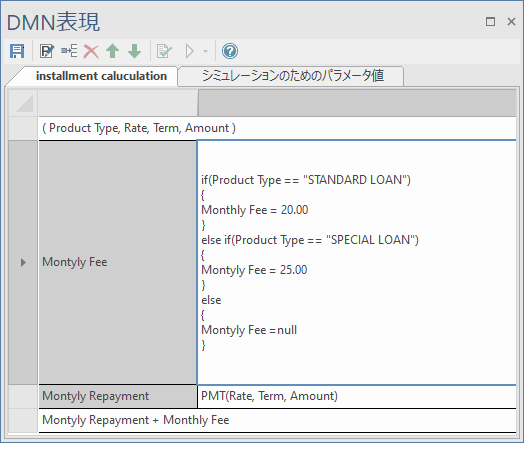Select all via the table corner triangle
Screen dimensions: 525x450
[23, 103]
